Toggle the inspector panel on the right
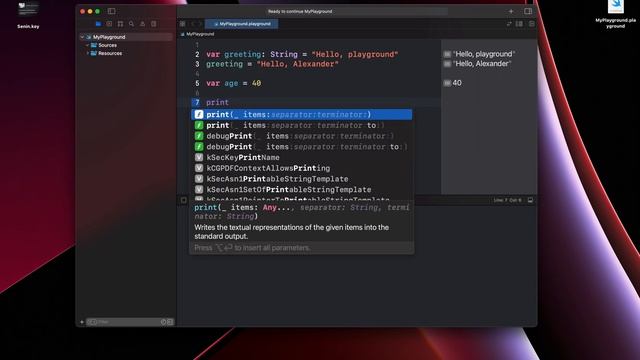The height and width of the screenshot is (360, 640). click(x=528, y=11)
